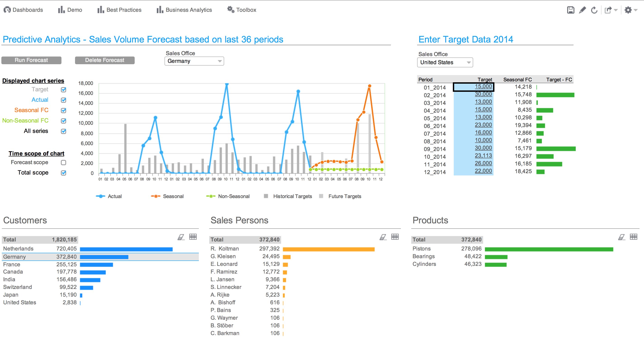Click the refresh arrow icon
Screen dimensions: 644x364
tap(594, 10)
